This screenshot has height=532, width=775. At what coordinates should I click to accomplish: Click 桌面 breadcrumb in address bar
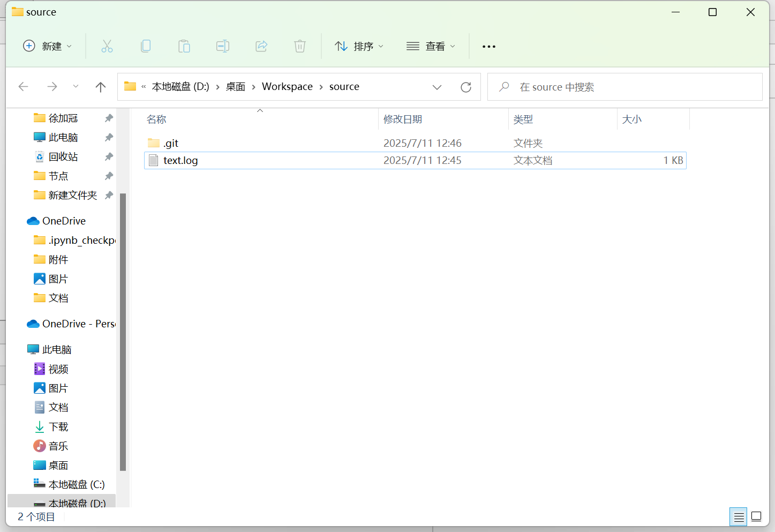pos(236,87)
